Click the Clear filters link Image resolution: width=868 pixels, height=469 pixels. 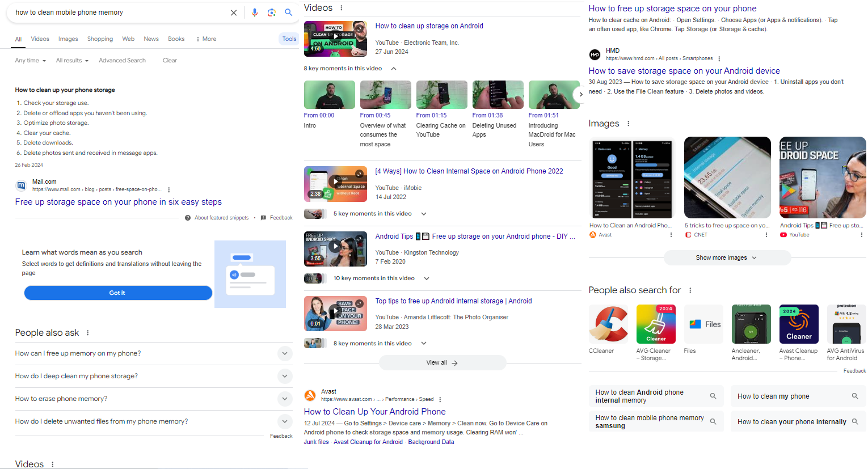(x=170, y=61)
